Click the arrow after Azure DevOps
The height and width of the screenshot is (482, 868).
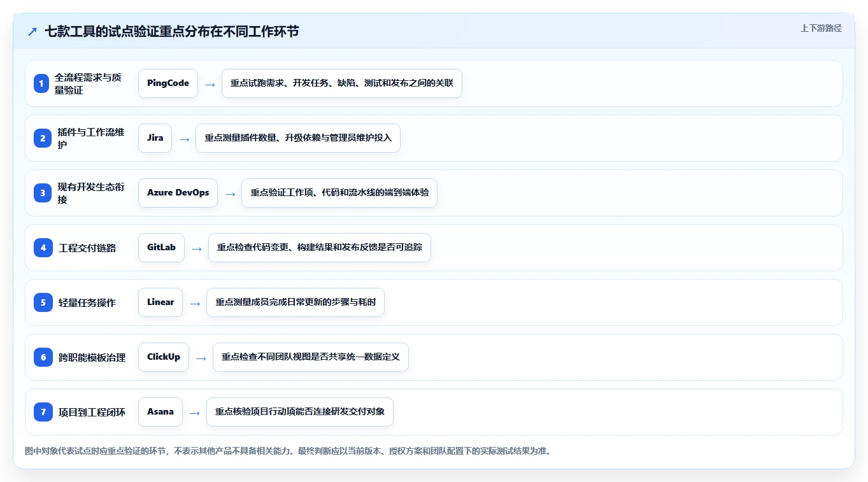[230, 194]
